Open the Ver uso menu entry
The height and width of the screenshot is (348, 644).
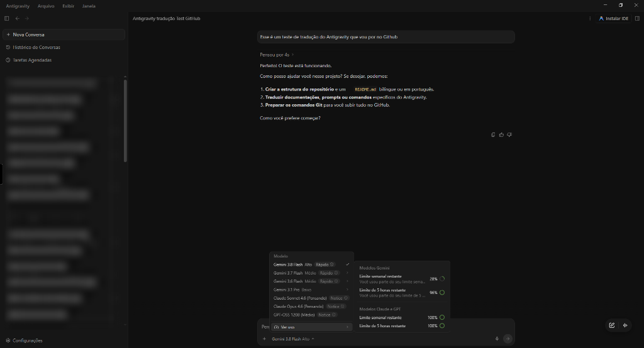311,327
